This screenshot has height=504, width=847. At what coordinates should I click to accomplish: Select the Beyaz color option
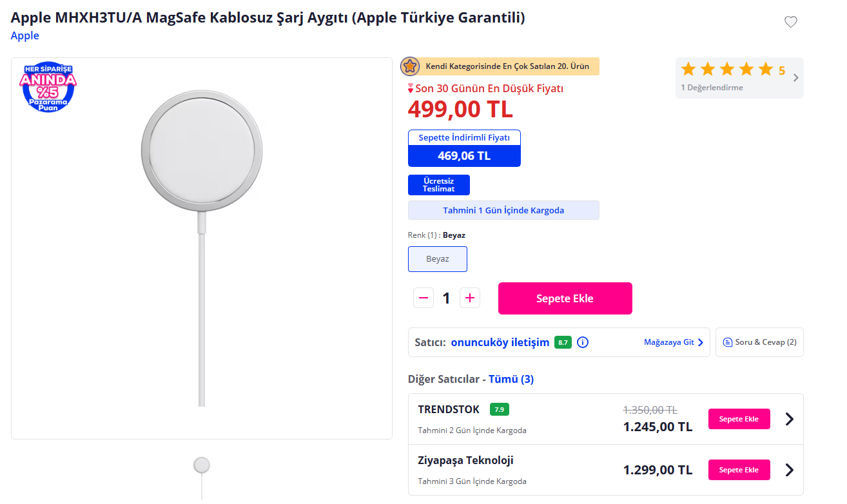(x=438, y=259)
